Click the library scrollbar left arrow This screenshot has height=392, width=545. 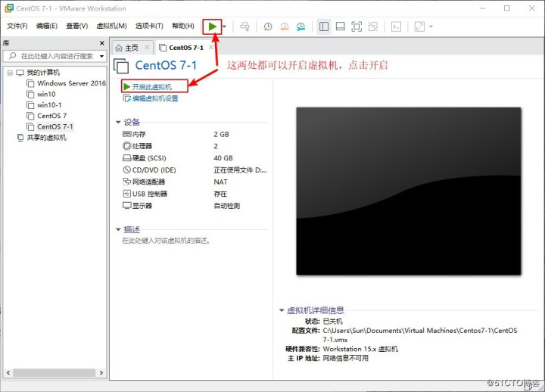(x=8, y=372)
